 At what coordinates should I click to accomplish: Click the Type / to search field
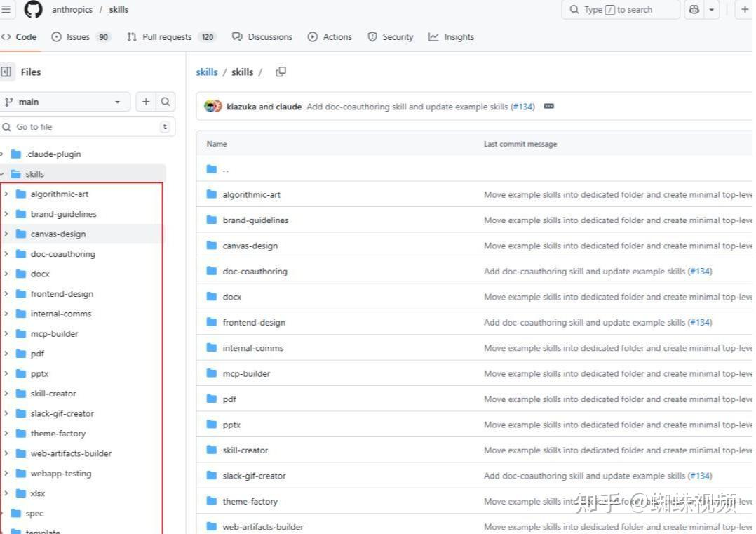[x=621, y=9]
